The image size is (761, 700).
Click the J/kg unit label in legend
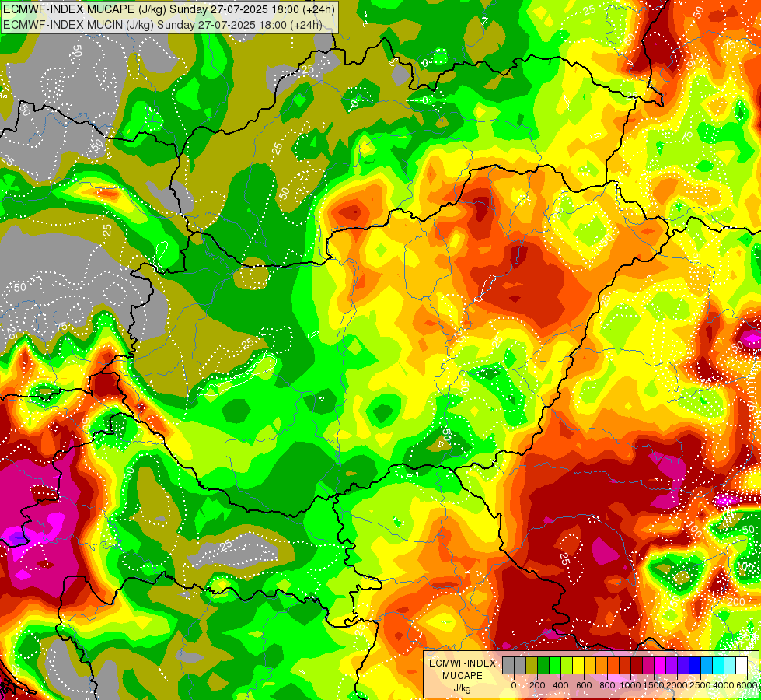click(463, 688)
